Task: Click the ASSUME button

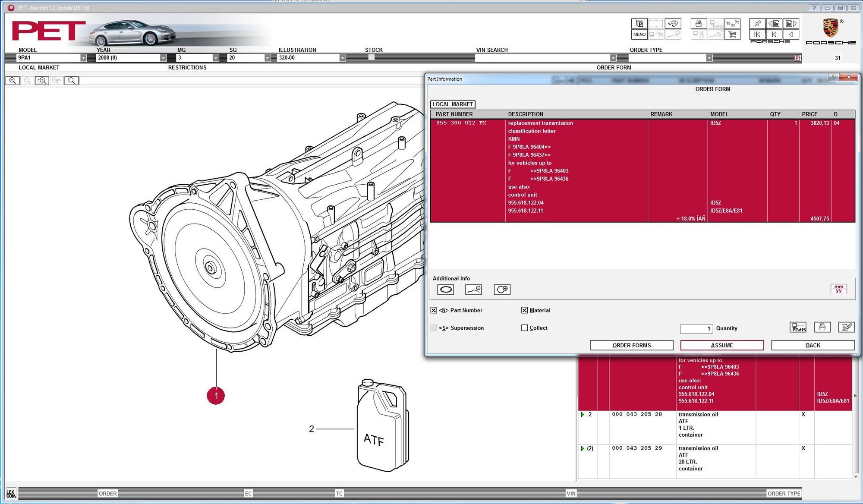Action: pos(722,345)
